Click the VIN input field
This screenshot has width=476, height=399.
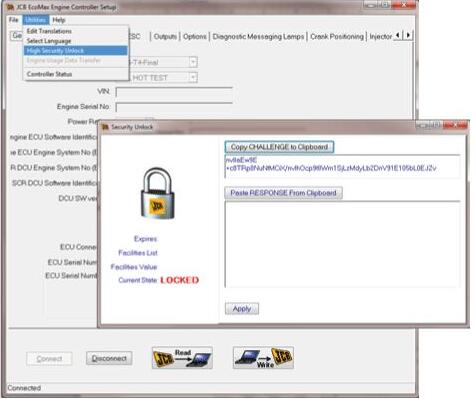click(x=174, y=92)
